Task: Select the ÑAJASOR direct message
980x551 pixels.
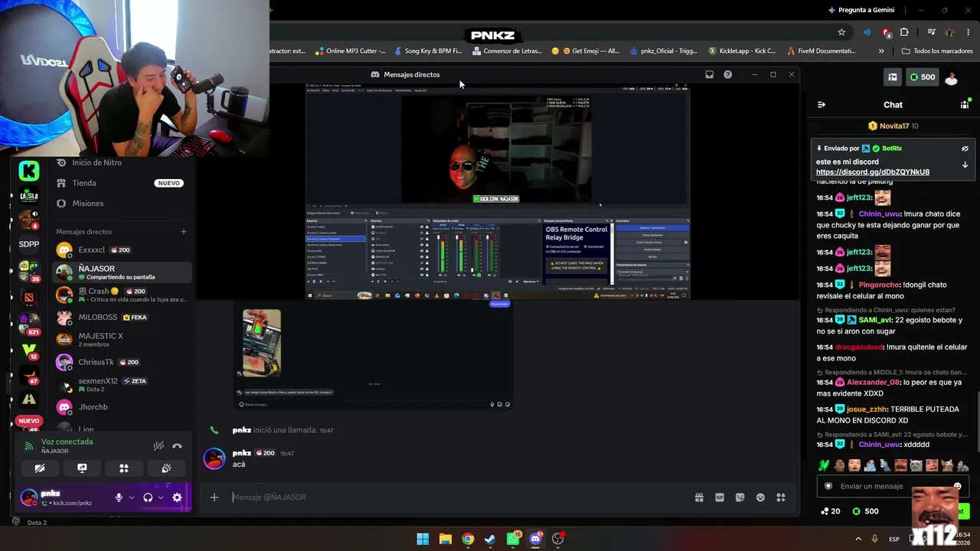Action: tap(121, 272)
